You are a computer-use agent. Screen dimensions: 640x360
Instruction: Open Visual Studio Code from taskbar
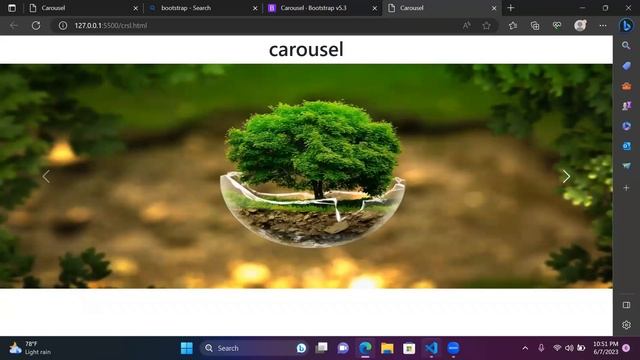pos(431,348)
